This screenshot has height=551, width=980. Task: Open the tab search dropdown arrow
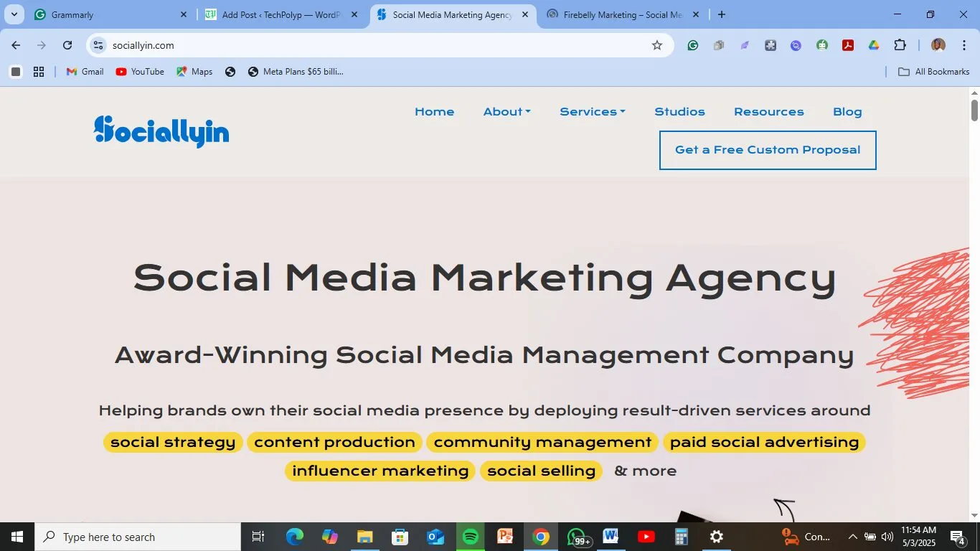tap(14, 14)
